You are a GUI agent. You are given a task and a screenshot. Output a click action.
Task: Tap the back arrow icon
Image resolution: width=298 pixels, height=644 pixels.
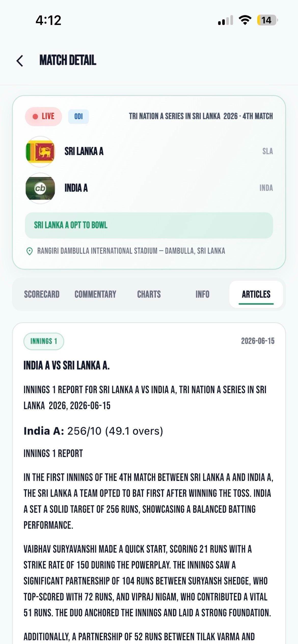tap(20, 61)
